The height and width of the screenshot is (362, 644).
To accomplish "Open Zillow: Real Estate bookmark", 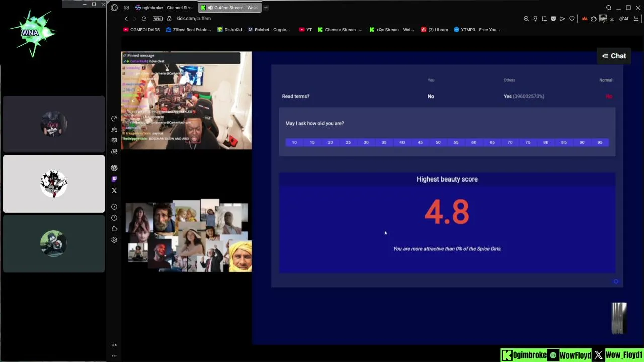I will (189, 30).
